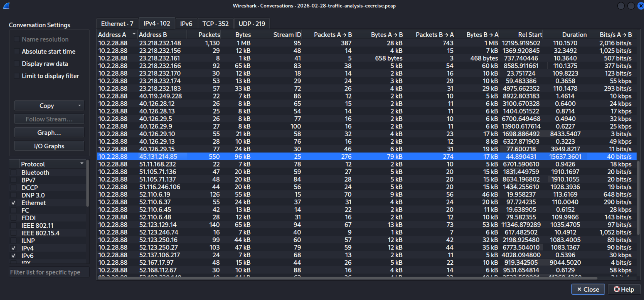Click address 23.218.232.183

tap(160, 88)
